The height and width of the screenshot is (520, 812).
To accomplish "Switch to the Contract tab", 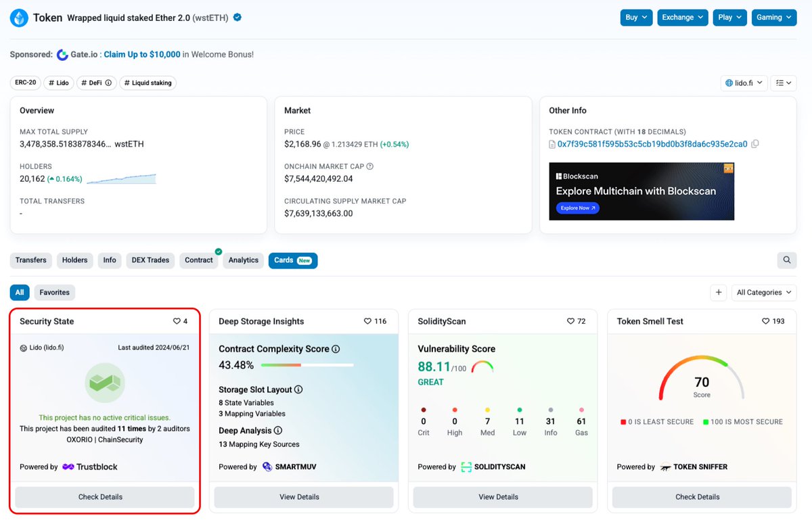I will [x=199, y=260].
